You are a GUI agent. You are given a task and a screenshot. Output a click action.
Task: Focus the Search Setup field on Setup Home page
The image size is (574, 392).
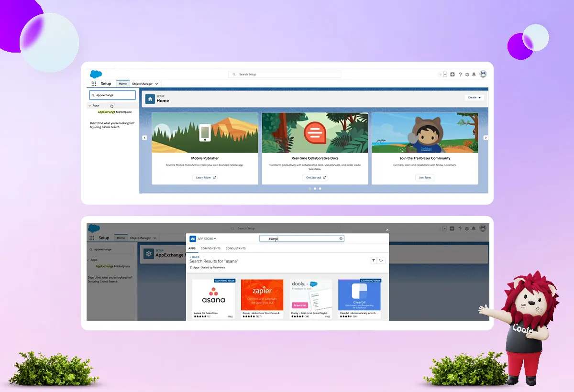(285, 75)
